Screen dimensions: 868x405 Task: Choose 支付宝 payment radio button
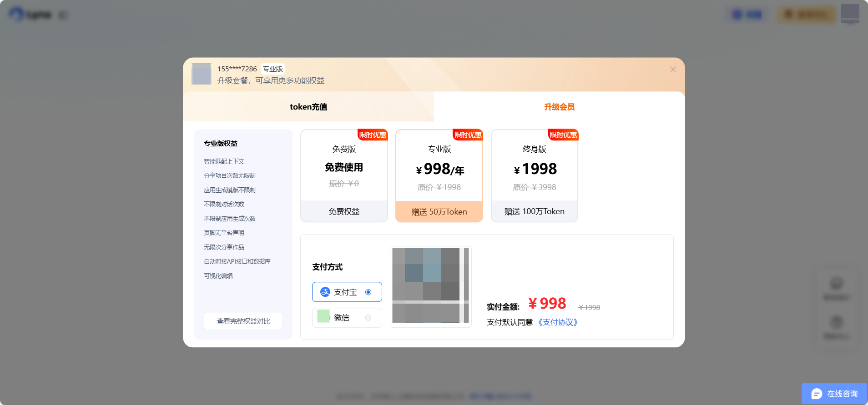tap(368, 292)
